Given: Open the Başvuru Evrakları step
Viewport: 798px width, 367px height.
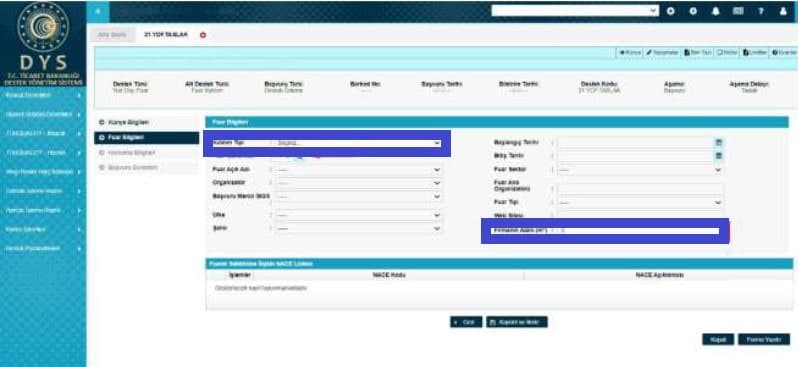Looking at the screenshot, I should point(147,167).
